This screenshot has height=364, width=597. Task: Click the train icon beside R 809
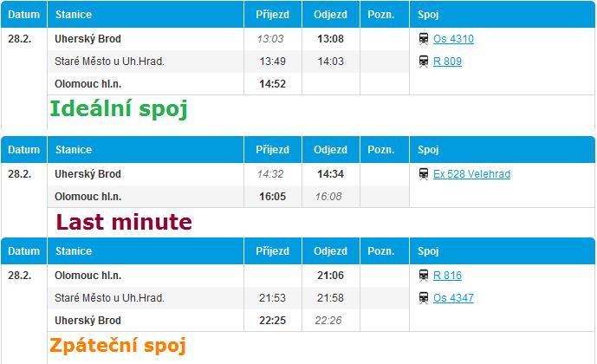[424, 62]
